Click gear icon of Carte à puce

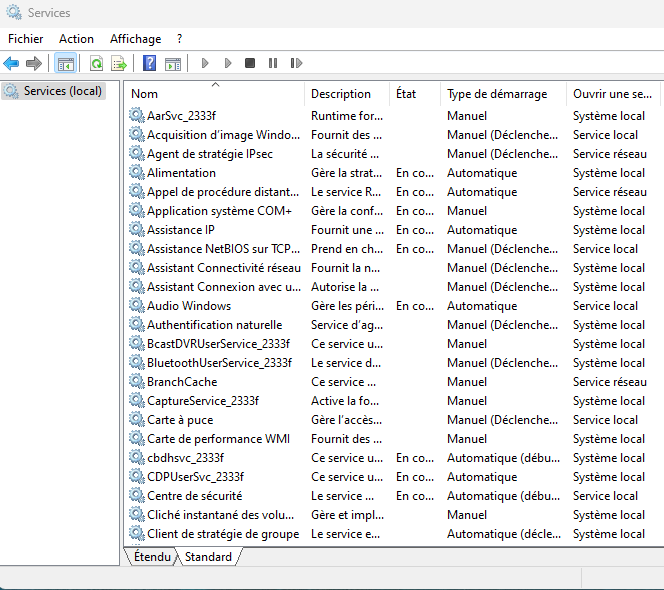[x=136, y=419]
